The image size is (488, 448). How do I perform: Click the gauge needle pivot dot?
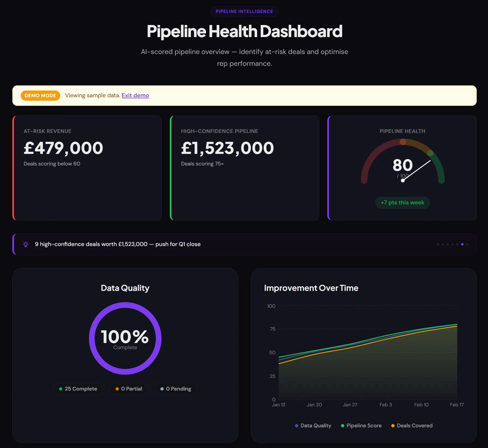click(x=403, y=180)
